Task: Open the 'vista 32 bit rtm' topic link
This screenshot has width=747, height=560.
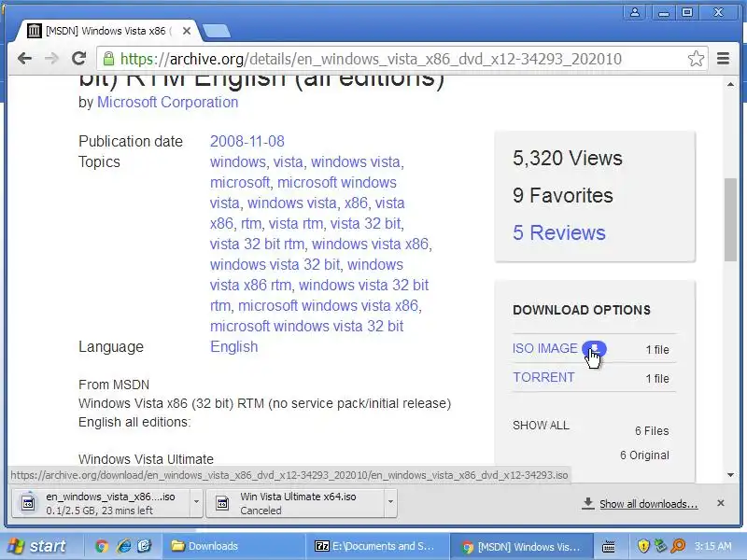Action: pyautogui.click(x=258, y=244)
